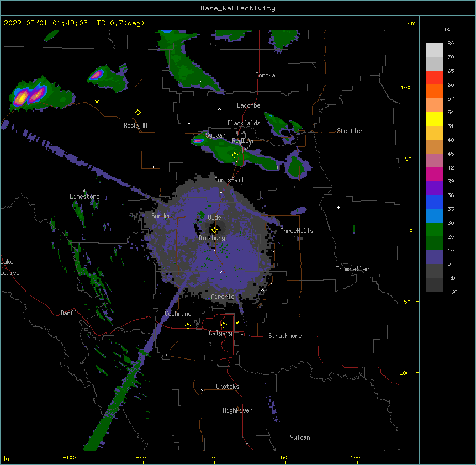Click the Stettler town label

pyautogui.click(x=350, y=131)
